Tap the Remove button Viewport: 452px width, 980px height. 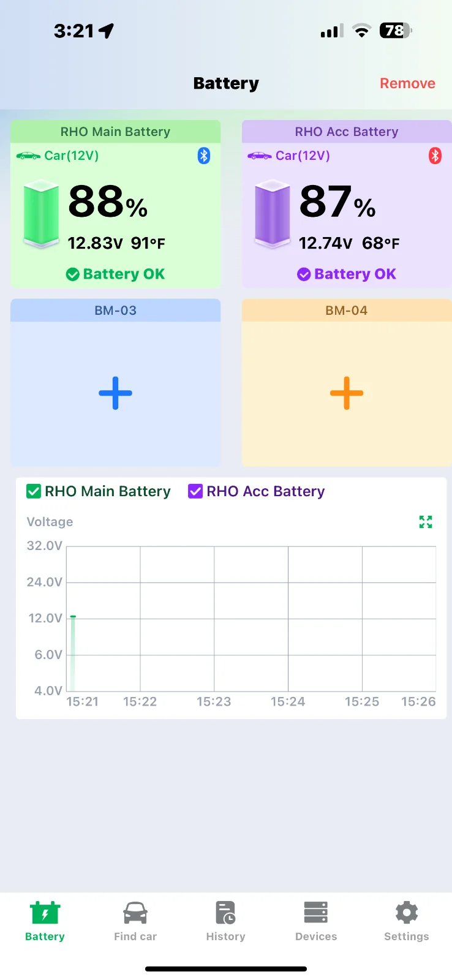point(407,83)
